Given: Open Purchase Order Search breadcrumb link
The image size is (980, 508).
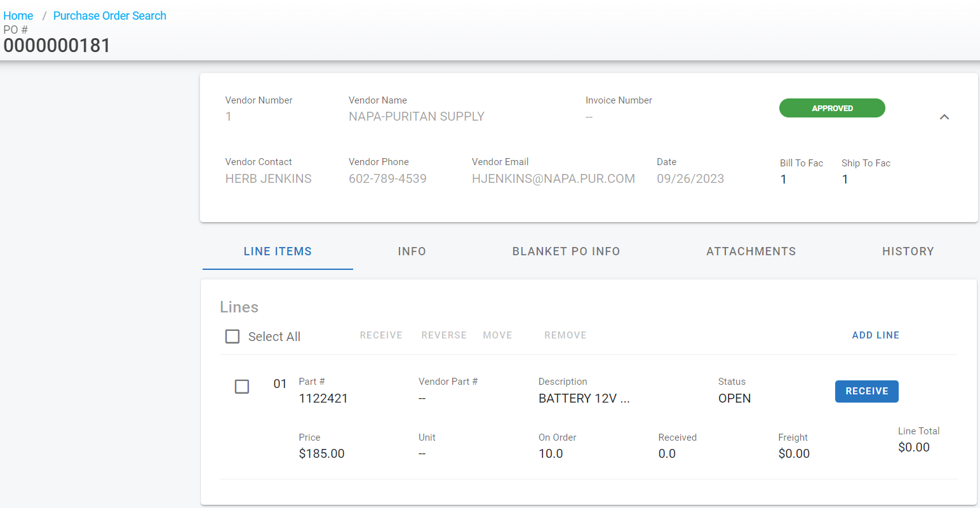Looking at the screenshot, I should coord(109,16).
